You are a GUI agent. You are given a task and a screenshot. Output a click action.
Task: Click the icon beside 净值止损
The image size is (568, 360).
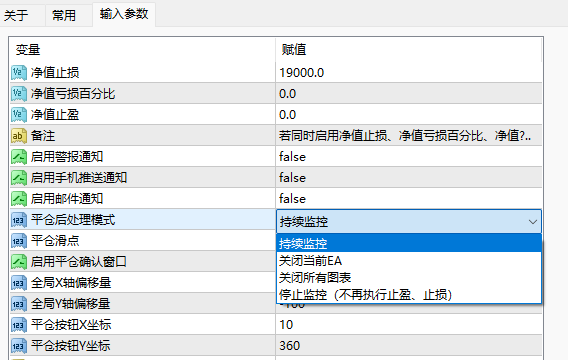[x=18, y=73]
